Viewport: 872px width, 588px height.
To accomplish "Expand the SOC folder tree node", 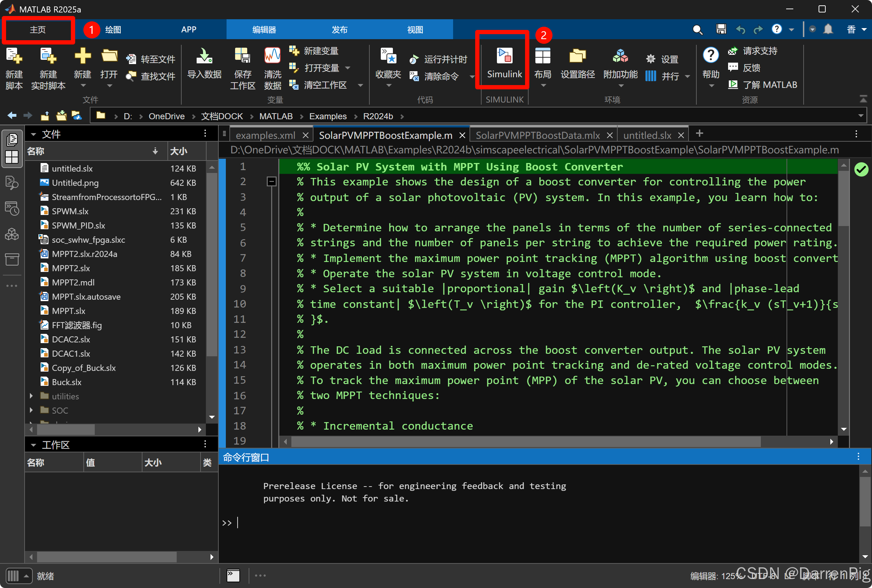I will (31, 410).
